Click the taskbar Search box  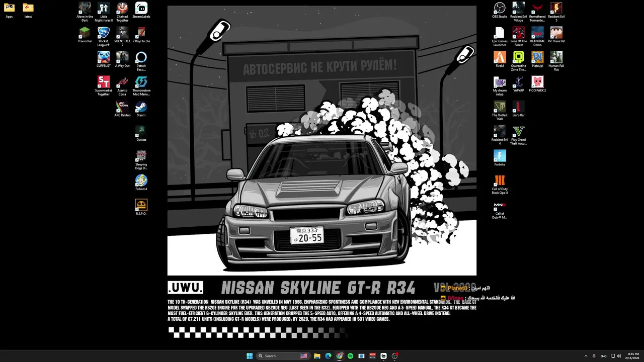coord(283,356)
